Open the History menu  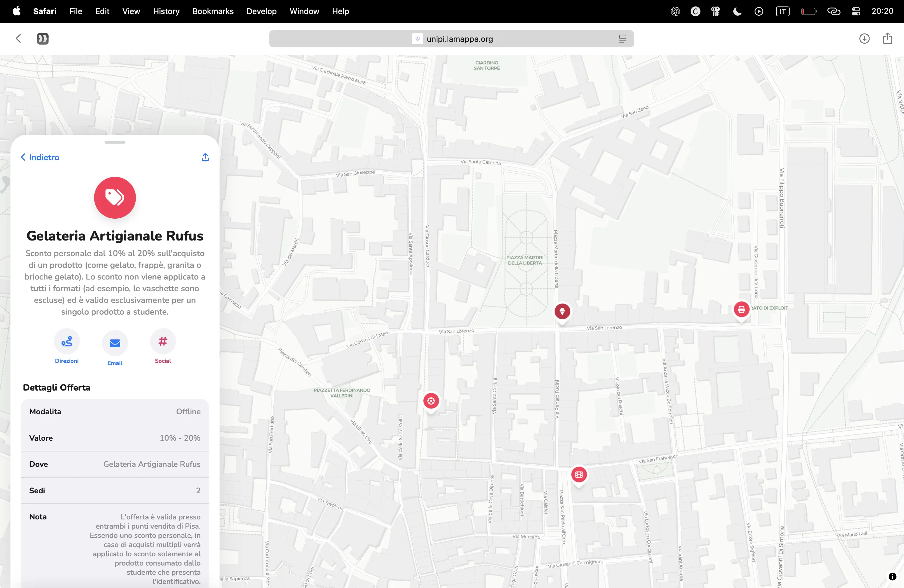pyautogui.click(x=166, y=11)
